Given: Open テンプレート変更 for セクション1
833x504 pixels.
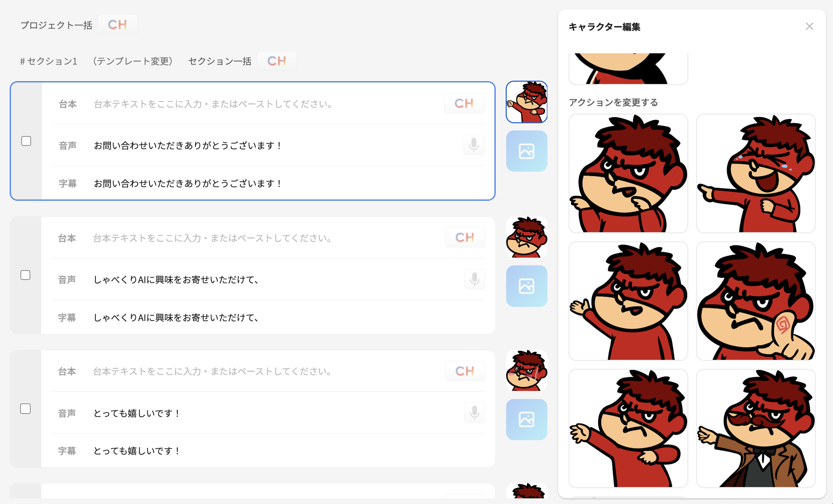Looking at the screenshot, I should pos(133,61).
